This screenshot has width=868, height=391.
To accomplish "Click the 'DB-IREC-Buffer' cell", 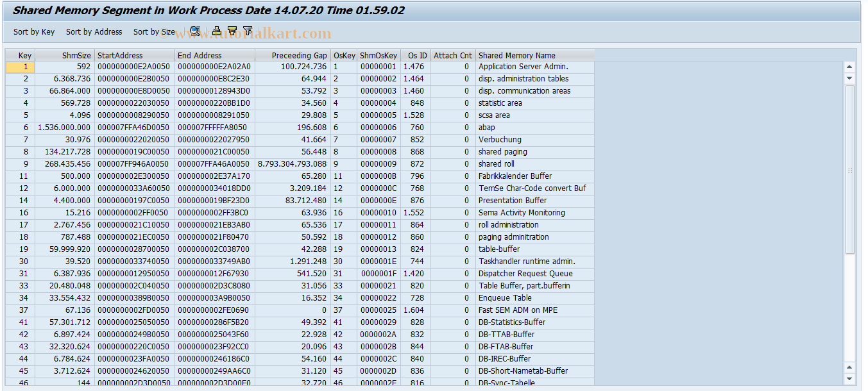I will click(535, 359).
